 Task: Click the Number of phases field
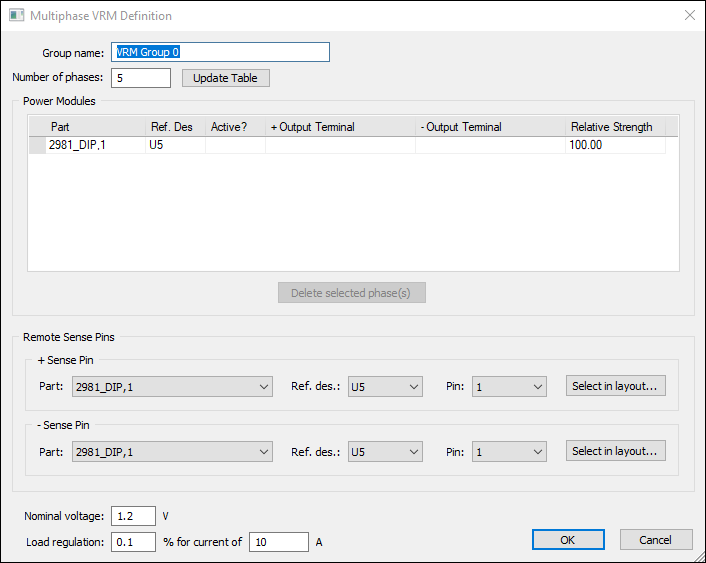[x=140, y=78]
